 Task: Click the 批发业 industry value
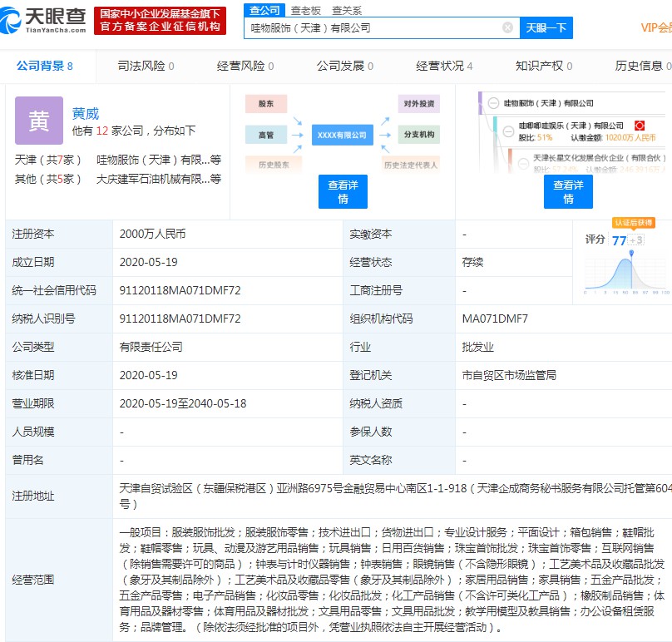[x=477, y=347]
